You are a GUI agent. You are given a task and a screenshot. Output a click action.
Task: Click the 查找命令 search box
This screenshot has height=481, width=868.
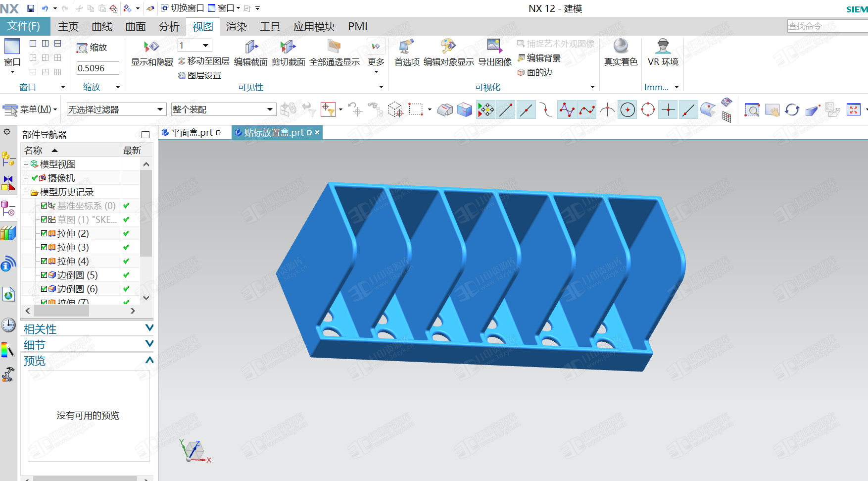tap(827, 26)
